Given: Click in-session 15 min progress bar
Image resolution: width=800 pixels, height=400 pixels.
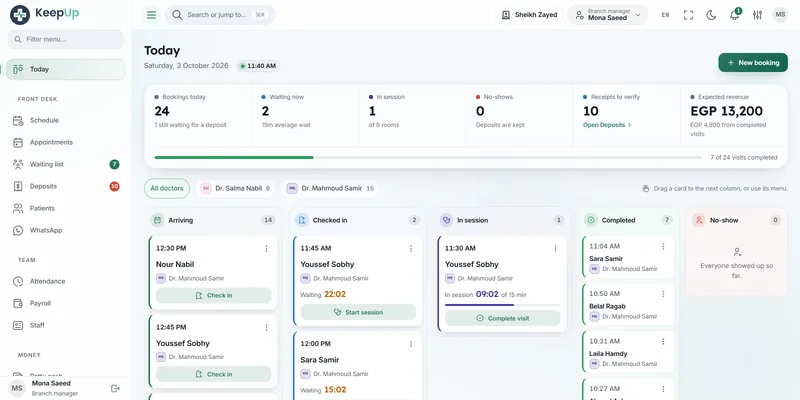Looking at the screenshot, I should tap(503, 305).
